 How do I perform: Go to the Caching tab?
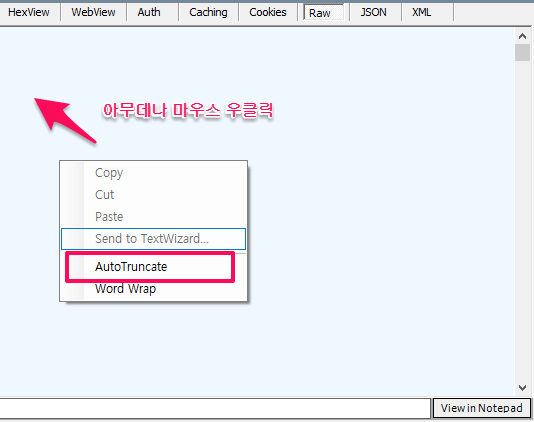tap(208, 12)
